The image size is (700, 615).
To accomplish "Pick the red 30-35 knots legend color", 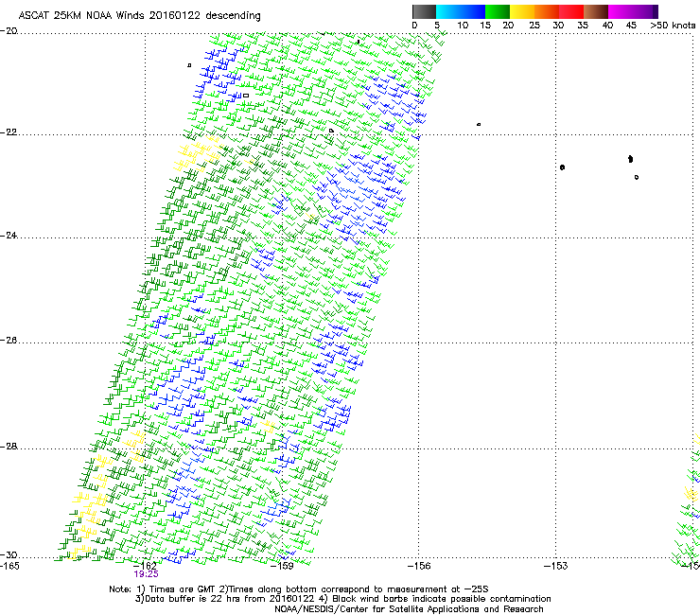I will coord(571,11).
